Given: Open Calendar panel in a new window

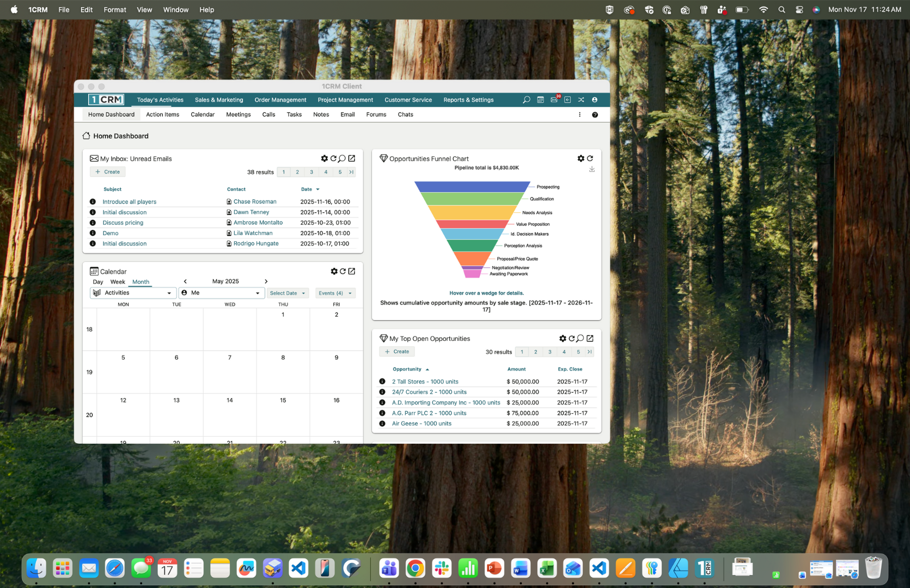Looking at the screenshot, I should pos(352,271).
